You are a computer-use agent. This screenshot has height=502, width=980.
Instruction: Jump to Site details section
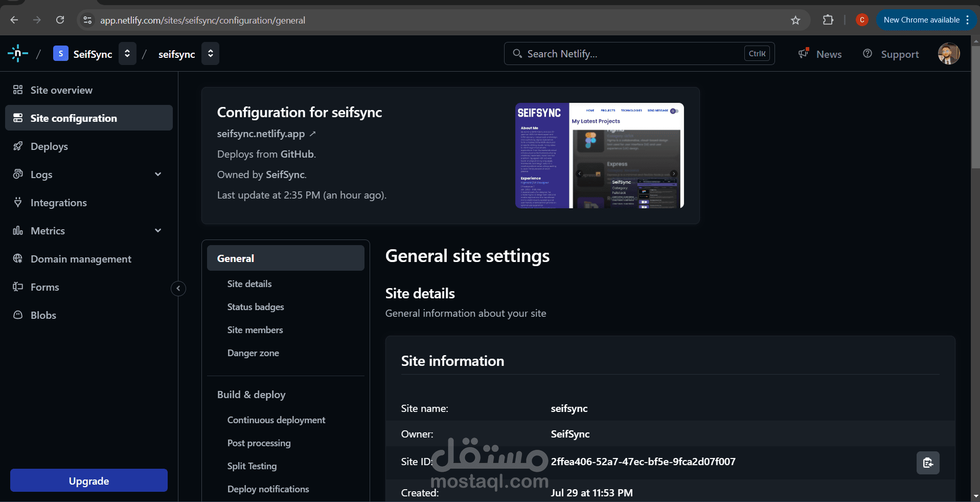tap(249, 283)
